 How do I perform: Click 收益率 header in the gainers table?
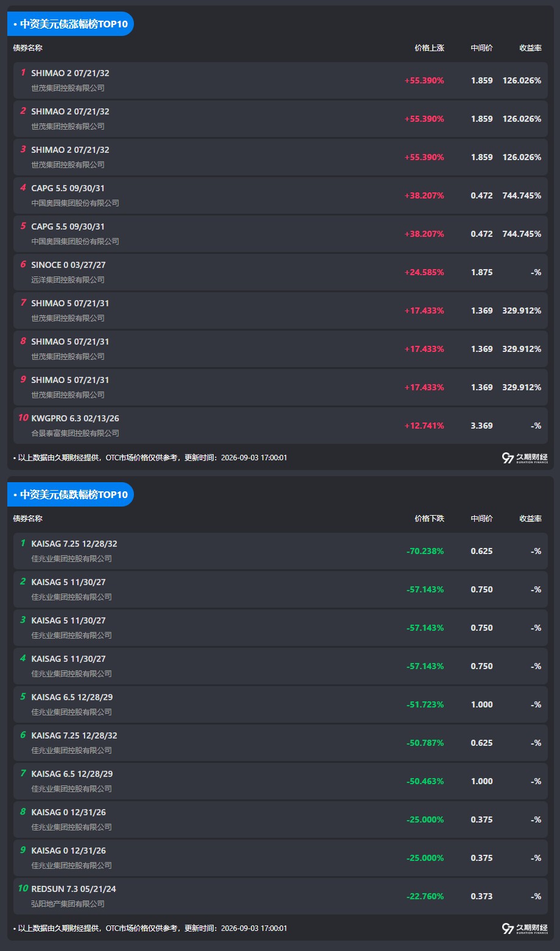[x=530, y=48]
